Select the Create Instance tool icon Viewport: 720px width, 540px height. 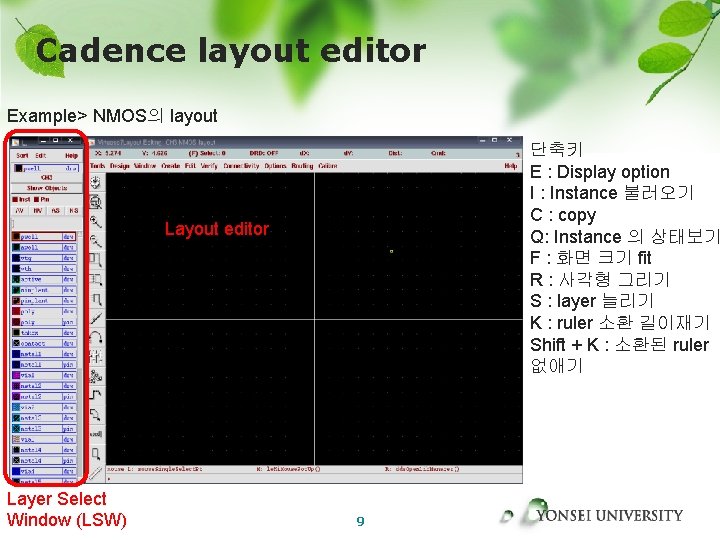click(96, 377)
